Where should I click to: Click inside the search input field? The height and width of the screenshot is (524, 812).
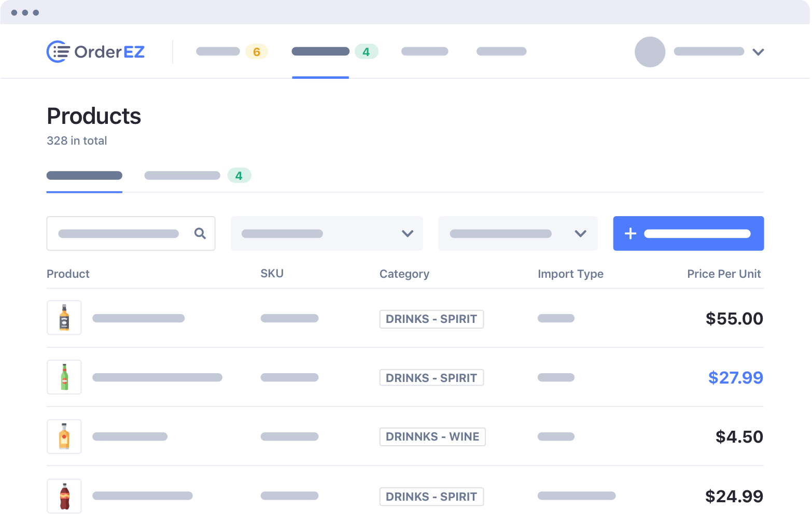119,233
